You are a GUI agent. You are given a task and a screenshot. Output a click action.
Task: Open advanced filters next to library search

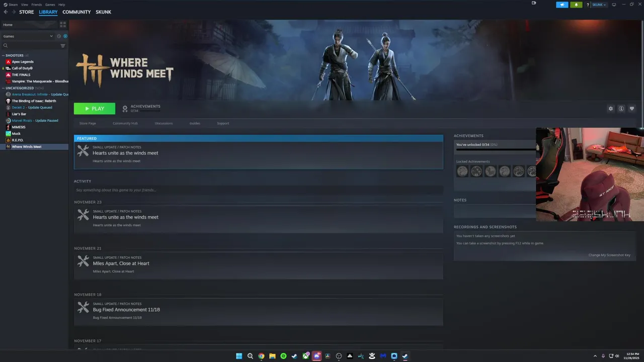pos(63,46)
